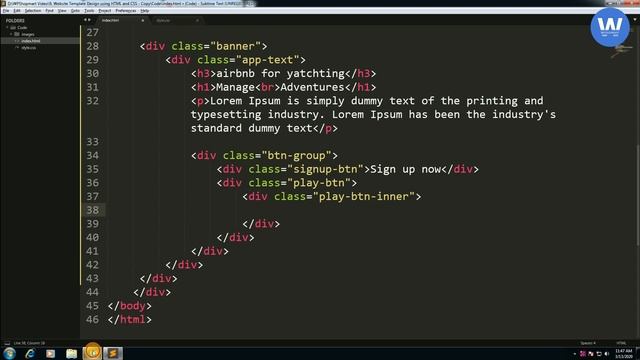Click line number 38 in gutter
The height and width of the screenshot is (360, 640).
coord(93,210)
